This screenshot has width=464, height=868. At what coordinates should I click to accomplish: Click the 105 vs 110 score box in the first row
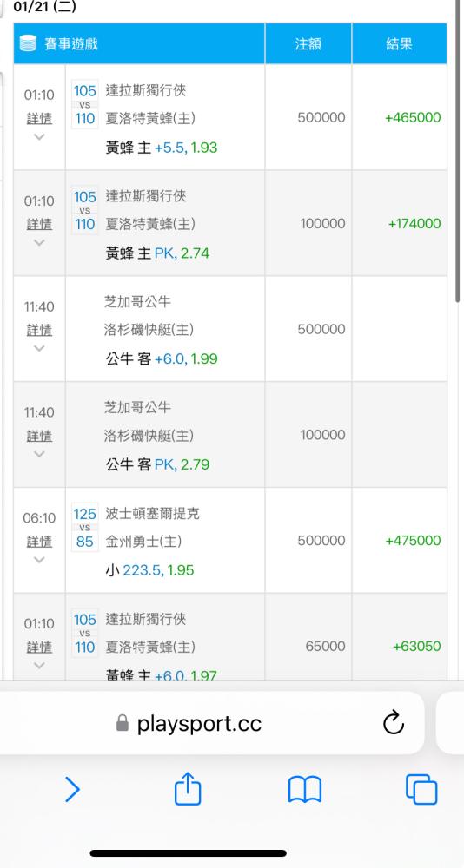click(85, 104)
